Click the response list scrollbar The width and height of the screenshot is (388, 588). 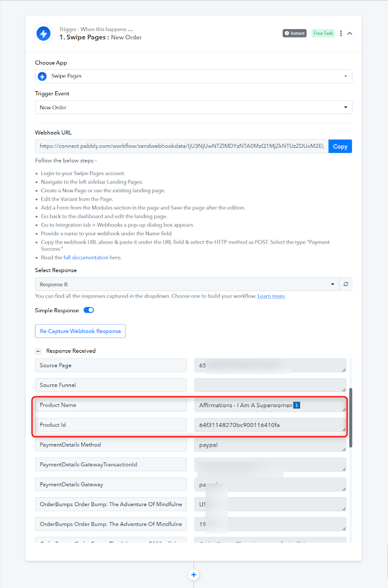click(x=351, y=417)
